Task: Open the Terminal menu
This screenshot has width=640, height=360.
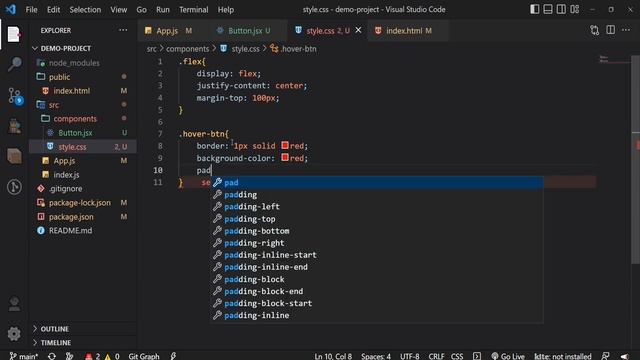Action: [x=193, y=9]
